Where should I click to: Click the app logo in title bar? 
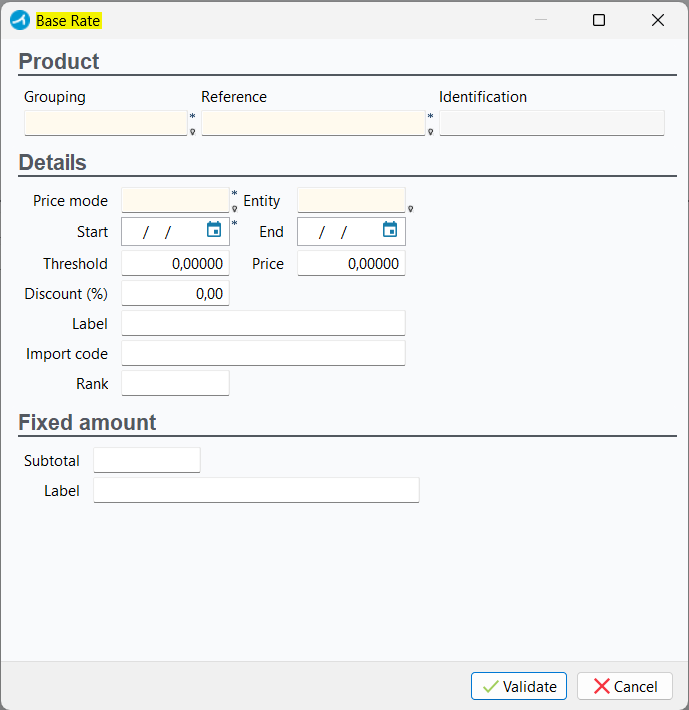20,20
